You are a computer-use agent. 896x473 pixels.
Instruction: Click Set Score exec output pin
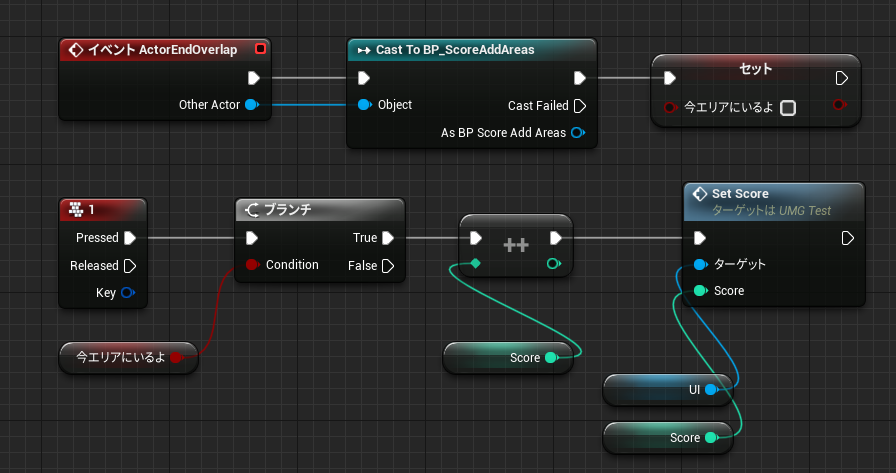point(848,238)
